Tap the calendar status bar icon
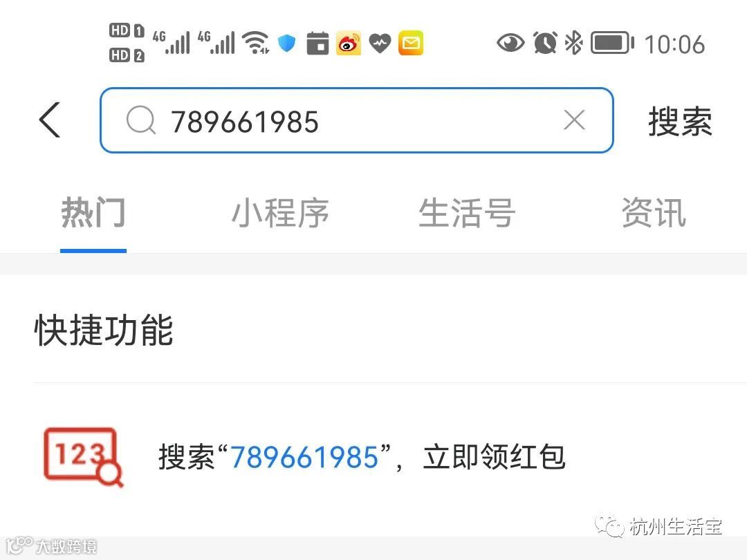This screenshot has width=747, height=560. click(x=317, y=44)
